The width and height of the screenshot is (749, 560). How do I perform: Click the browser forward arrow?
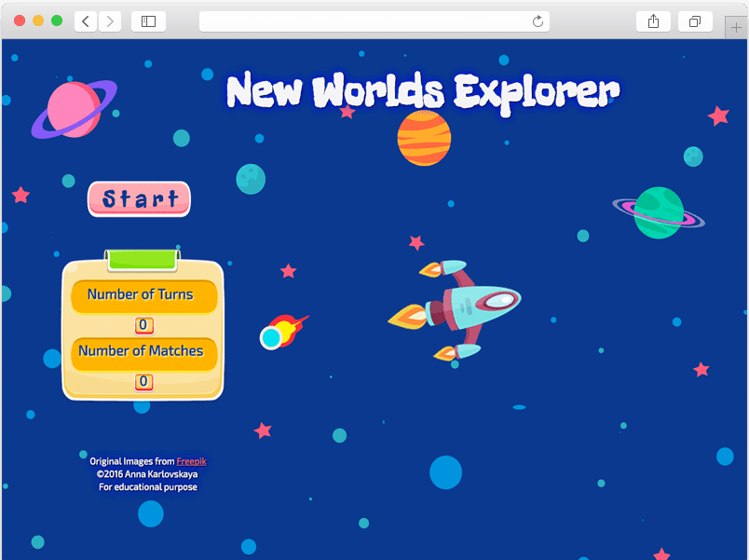click(110, 21)
